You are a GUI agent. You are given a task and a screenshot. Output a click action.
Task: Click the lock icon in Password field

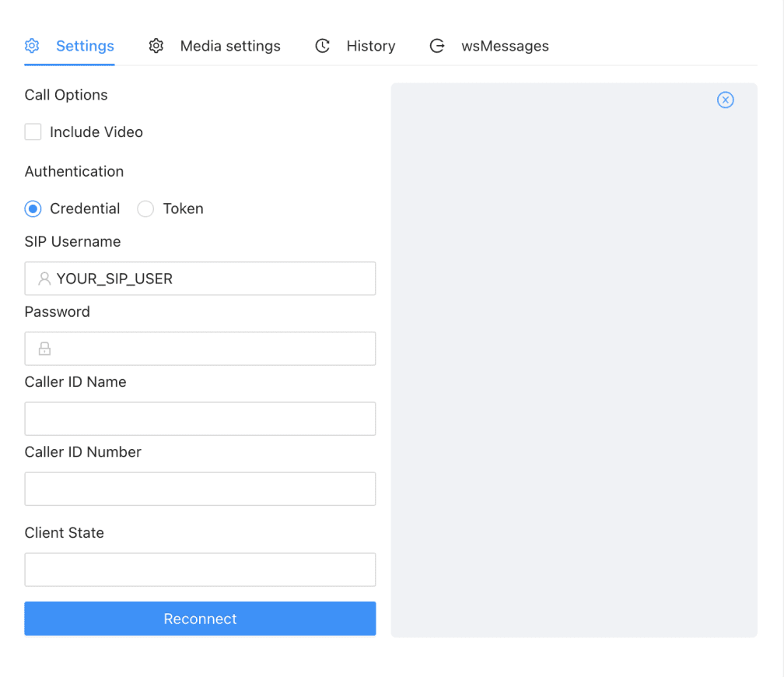44,348
